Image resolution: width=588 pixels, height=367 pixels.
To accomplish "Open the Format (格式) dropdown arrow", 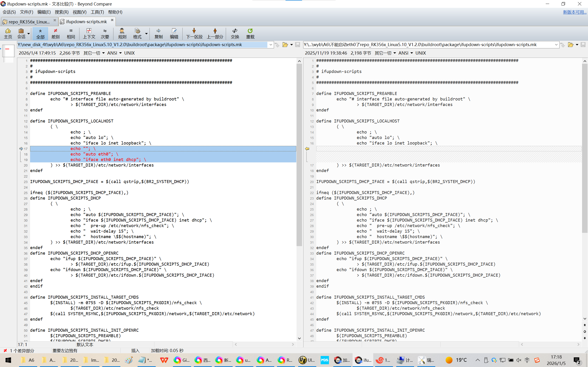I will pos(147,33).
